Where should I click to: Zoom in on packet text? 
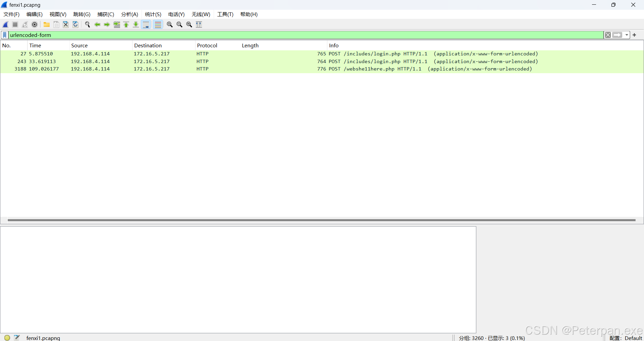(170, 25)
